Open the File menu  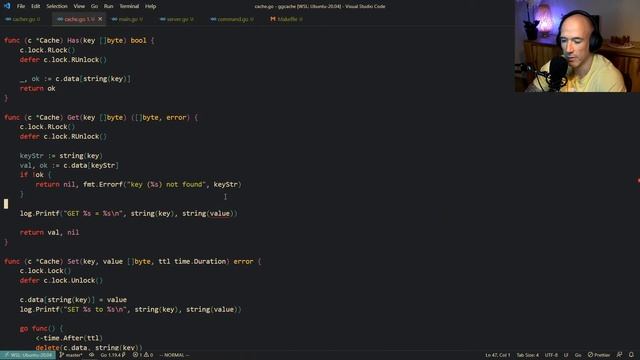(21, 6)
